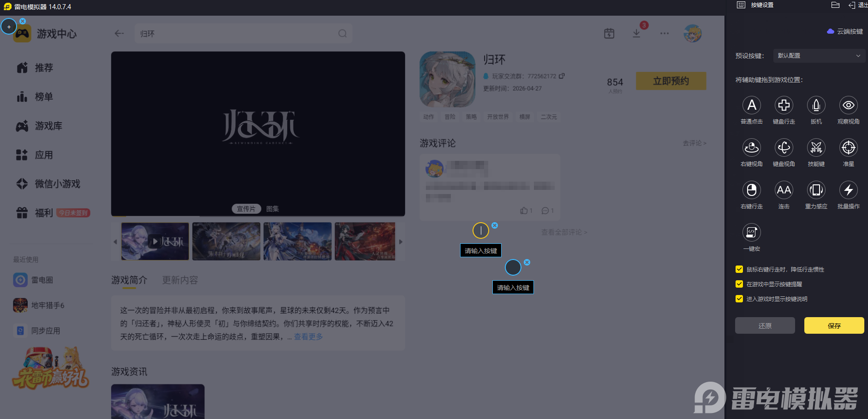Switch to the 图集 media tab
The image size is (868, 419).
click(272, 209)
